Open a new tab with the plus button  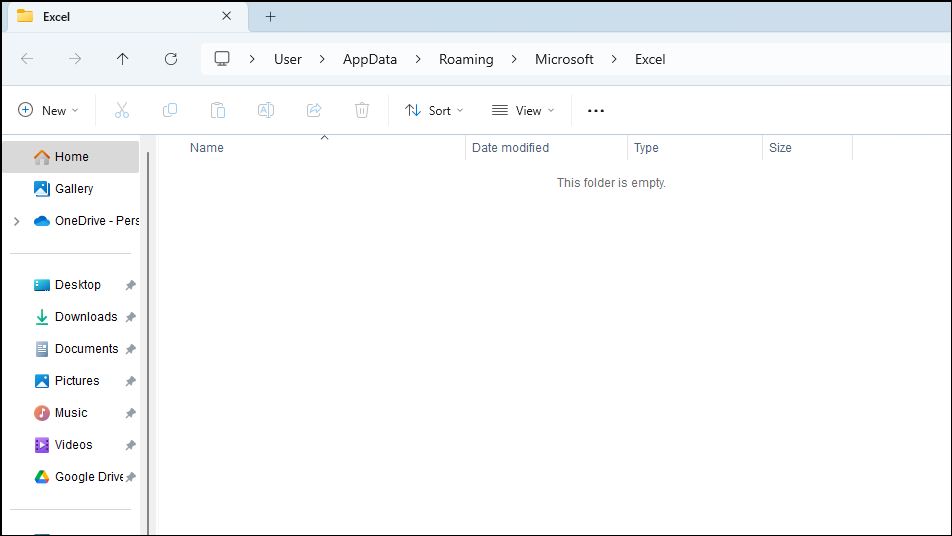[x=271, y=17]
